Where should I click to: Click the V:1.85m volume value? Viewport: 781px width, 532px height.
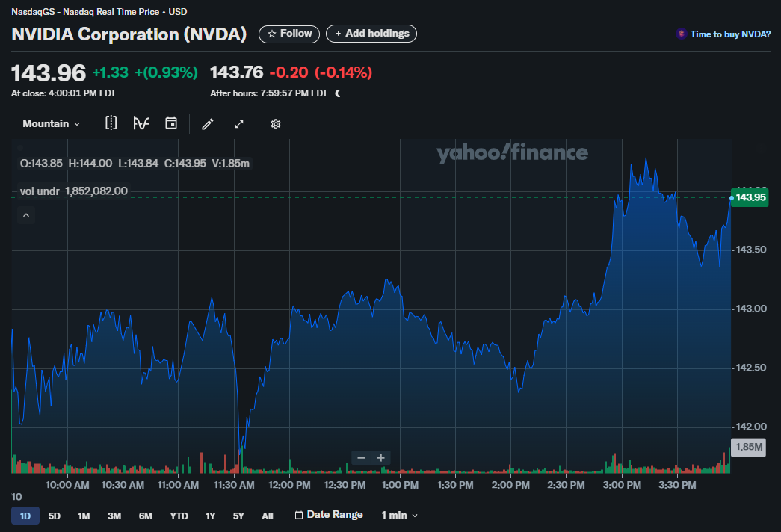231,164
